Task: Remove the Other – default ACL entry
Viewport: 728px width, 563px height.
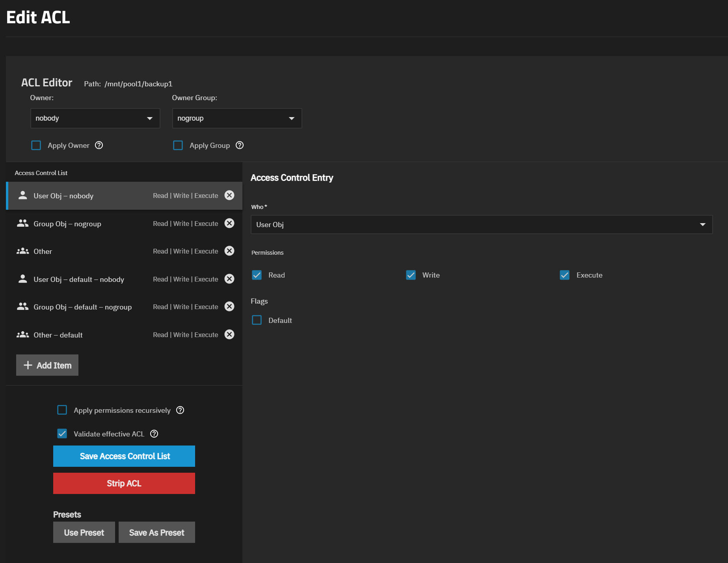Action: point(229,335)
